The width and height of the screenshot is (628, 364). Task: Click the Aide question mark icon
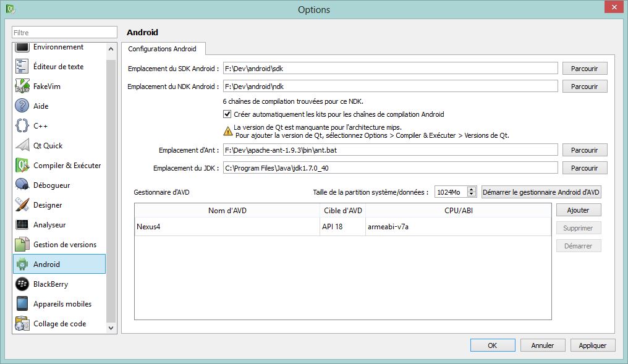tap(22, 106)
